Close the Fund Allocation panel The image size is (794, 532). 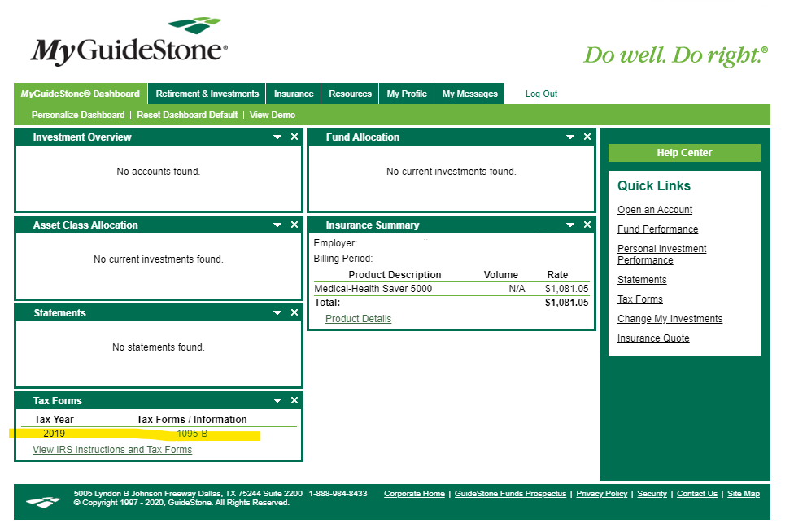(x=587, y=137)
